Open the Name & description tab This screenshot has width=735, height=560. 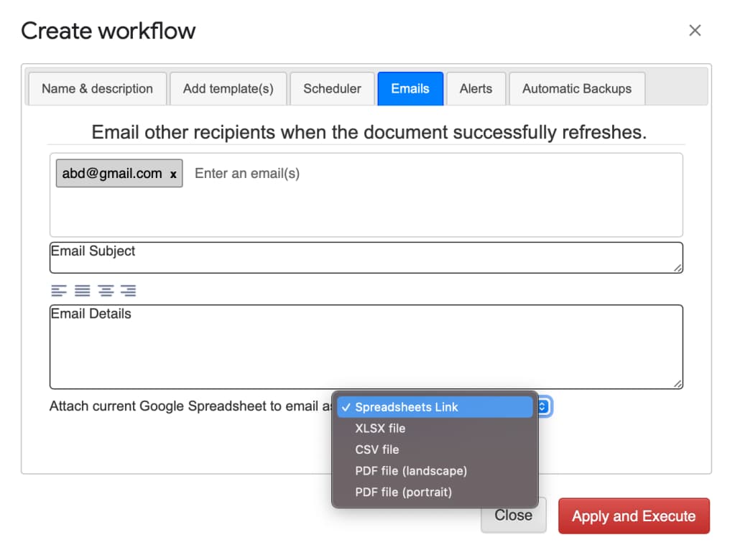point(97,89)
